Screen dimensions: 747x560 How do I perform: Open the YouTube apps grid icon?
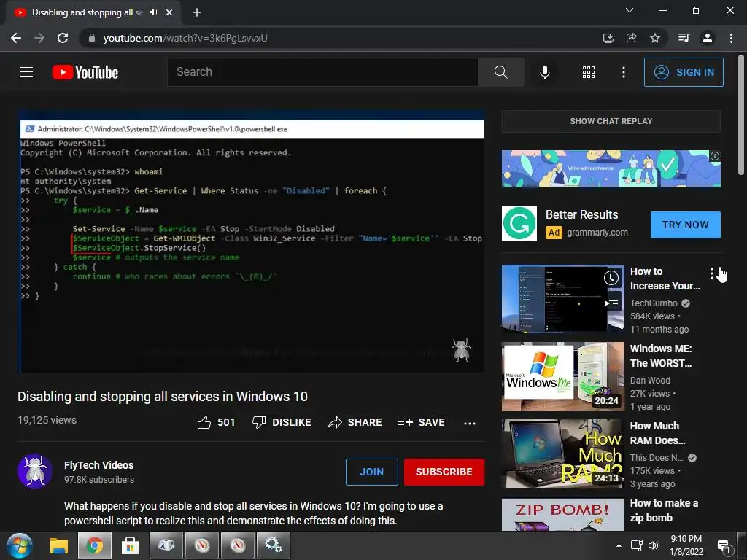point(589,72)
